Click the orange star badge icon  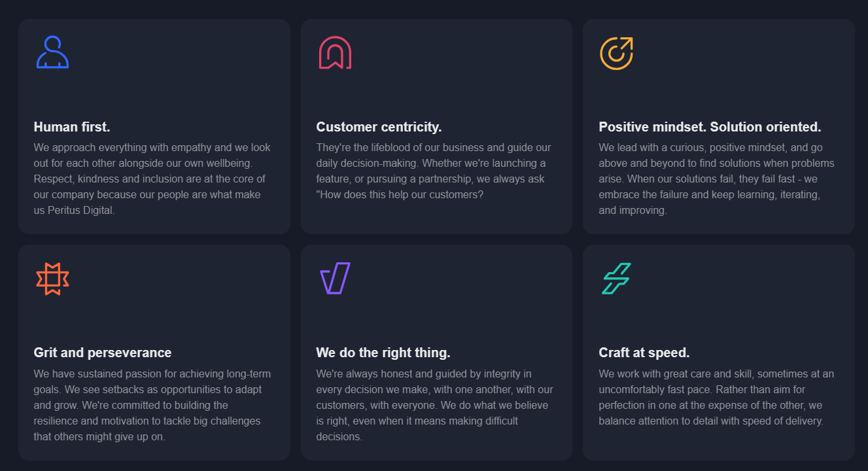click(x=52, y=279)
